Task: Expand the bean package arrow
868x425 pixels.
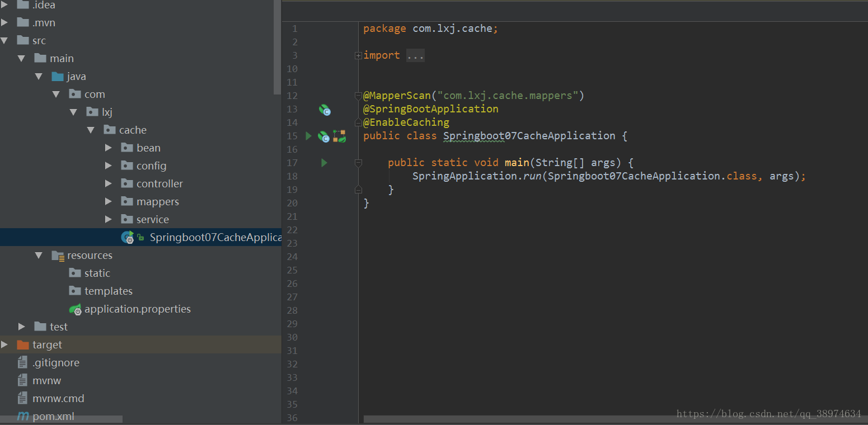Action: click(109, 148)
